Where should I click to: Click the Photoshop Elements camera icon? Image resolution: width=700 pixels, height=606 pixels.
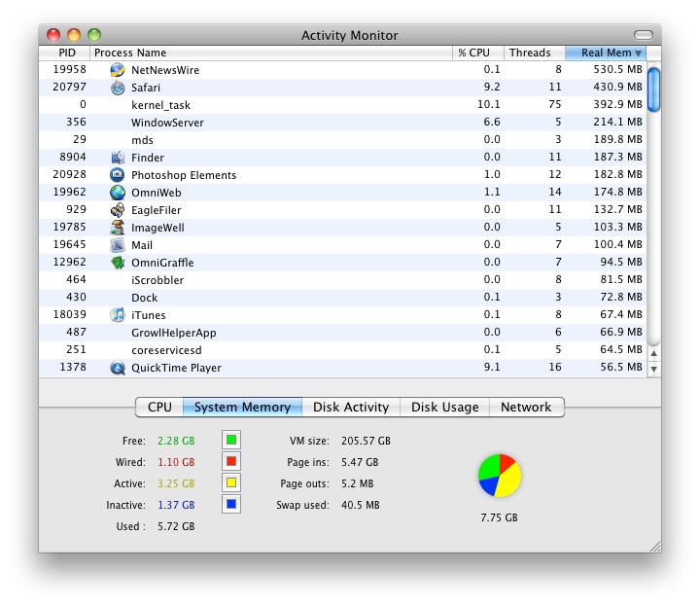point(118,175)
